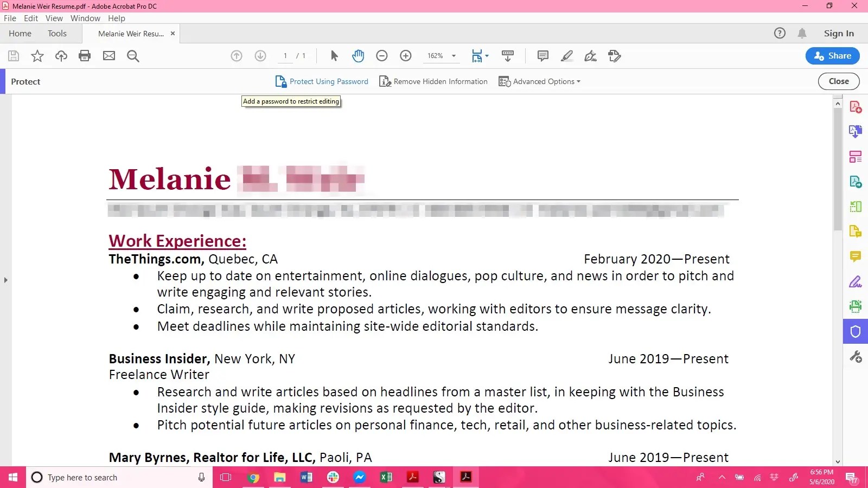The width and height of the screenshot is (868, 488).
Task: Click the vertical scrollbar down arrow
Action: (838, 462)
